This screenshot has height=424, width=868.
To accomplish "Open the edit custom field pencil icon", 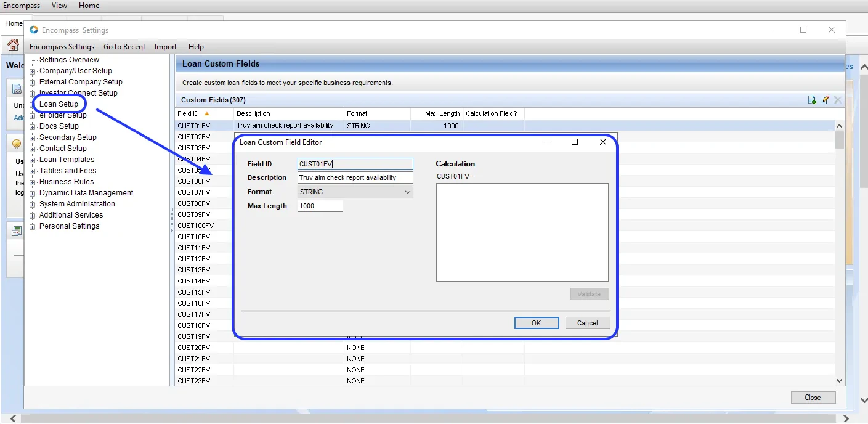I will 825,99.
